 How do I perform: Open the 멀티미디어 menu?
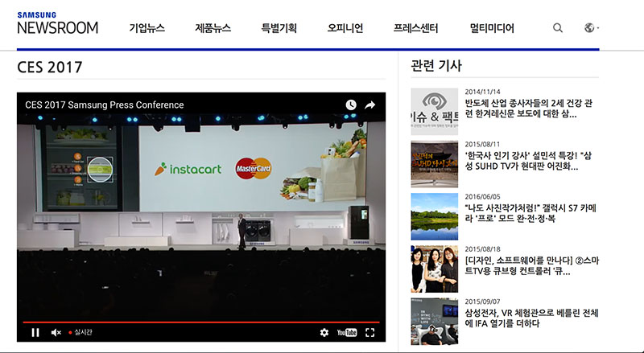click(x=492, y=28)
